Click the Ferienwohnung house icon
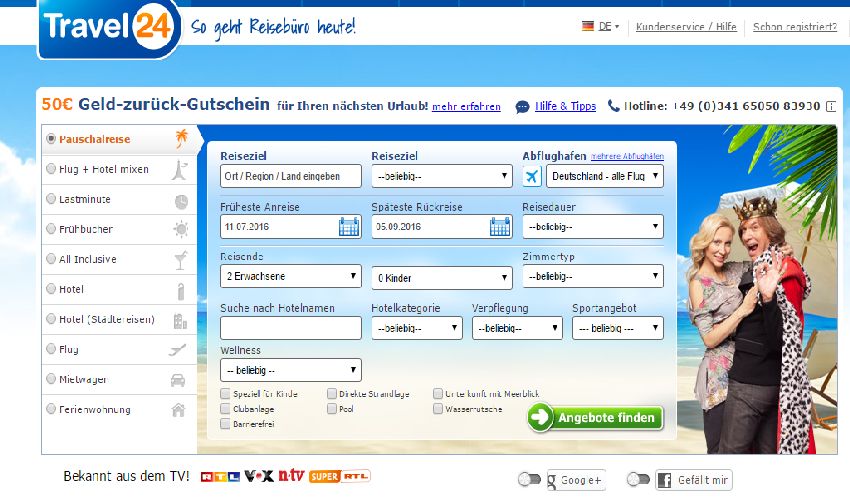Screen dimensions: 850x500 click(179, 410)
